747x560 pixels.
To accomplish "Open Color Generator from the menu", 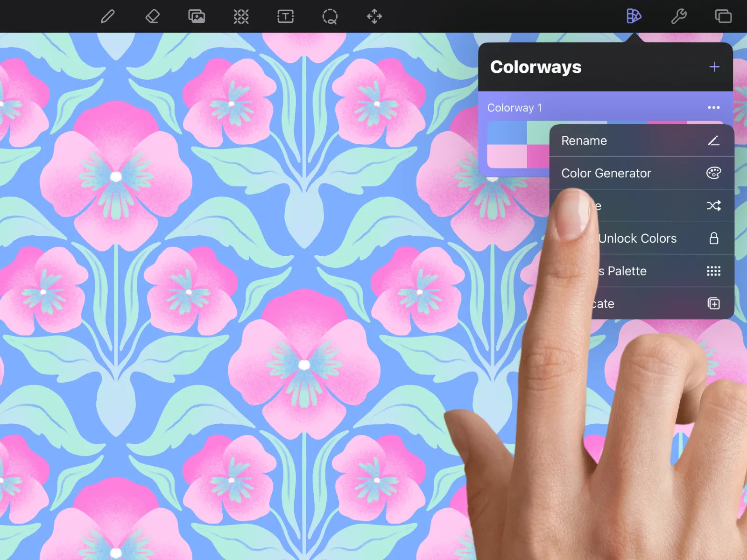I will (x=641, y=173).
